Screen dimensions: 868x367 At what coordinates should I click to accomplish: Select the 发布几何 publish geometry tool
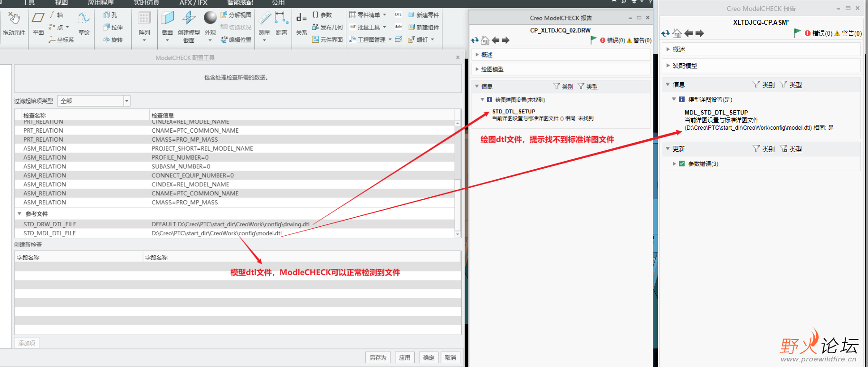coord(327,27)
